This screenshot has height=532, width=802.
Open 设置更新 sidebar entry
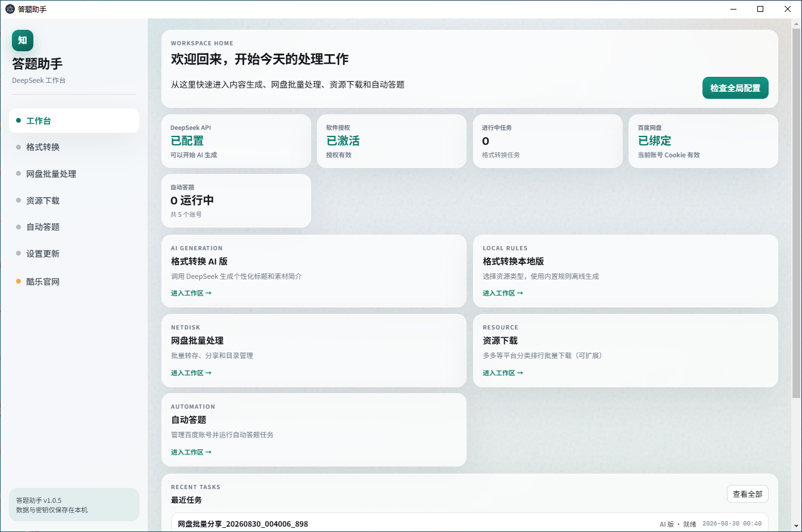click(74, 254)
